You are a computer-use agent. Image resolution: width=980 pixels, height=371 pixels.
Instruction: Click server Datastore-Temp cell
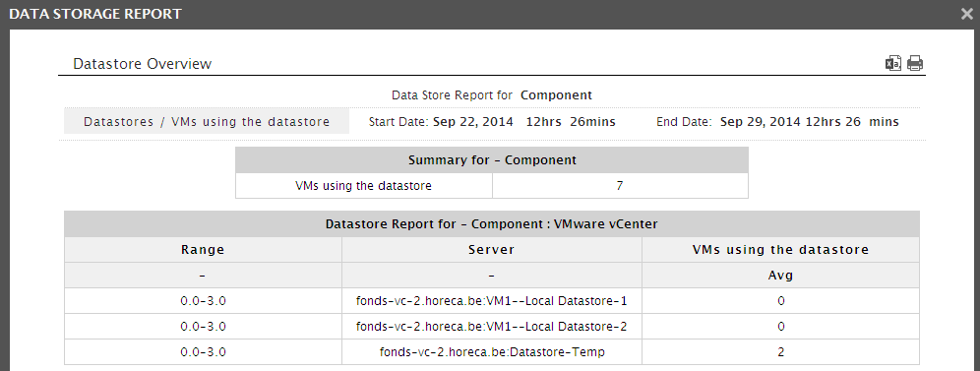[492, 352]
